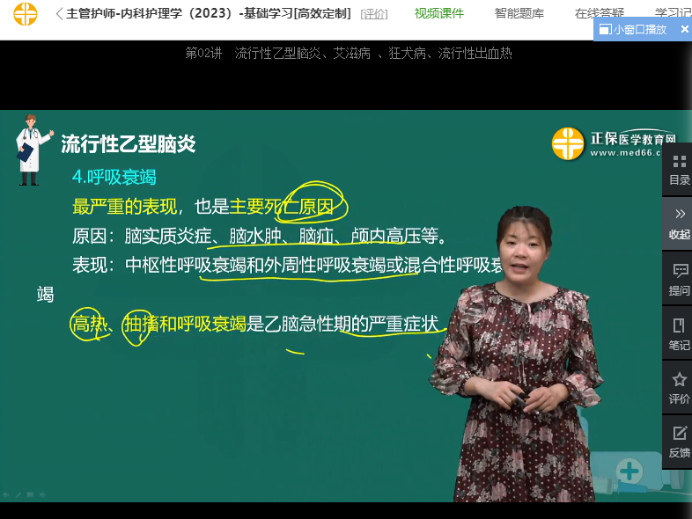This screenshot has height=519, width=692.
Task: Open the 笔记 (notes) panel
Action: (679, 334)
